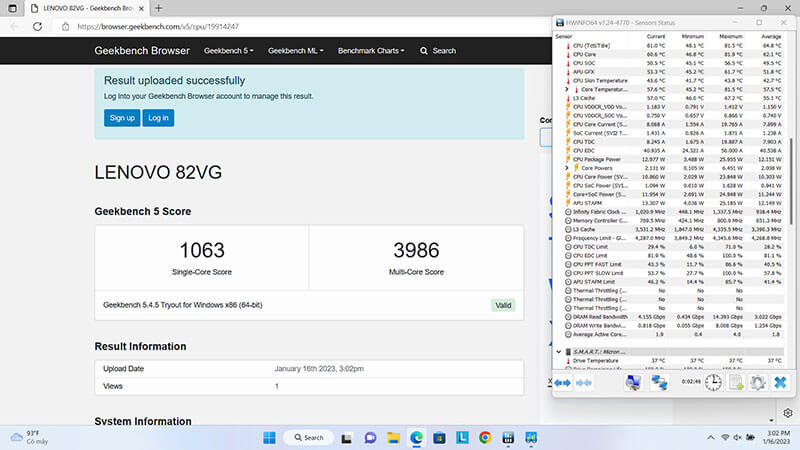Click the Minimum column header
The image size is (800, 450).
[x=692, y=37]
